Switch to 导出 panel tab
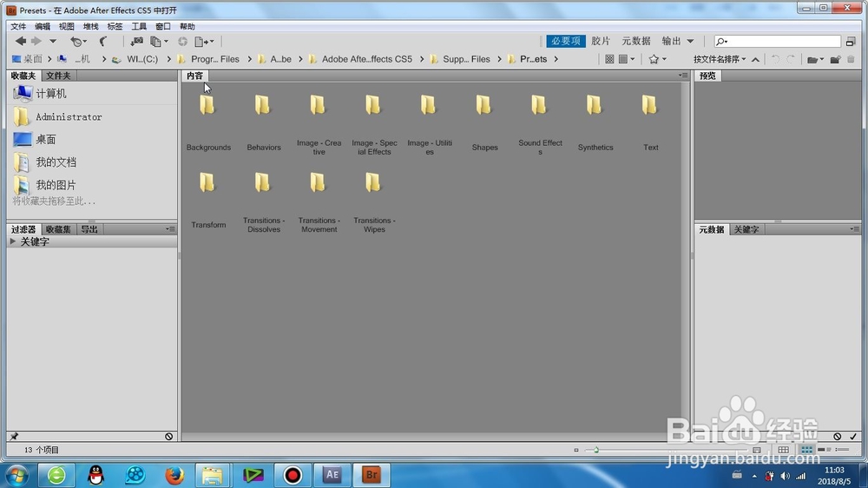868x488 pixels. coord(89,228)
